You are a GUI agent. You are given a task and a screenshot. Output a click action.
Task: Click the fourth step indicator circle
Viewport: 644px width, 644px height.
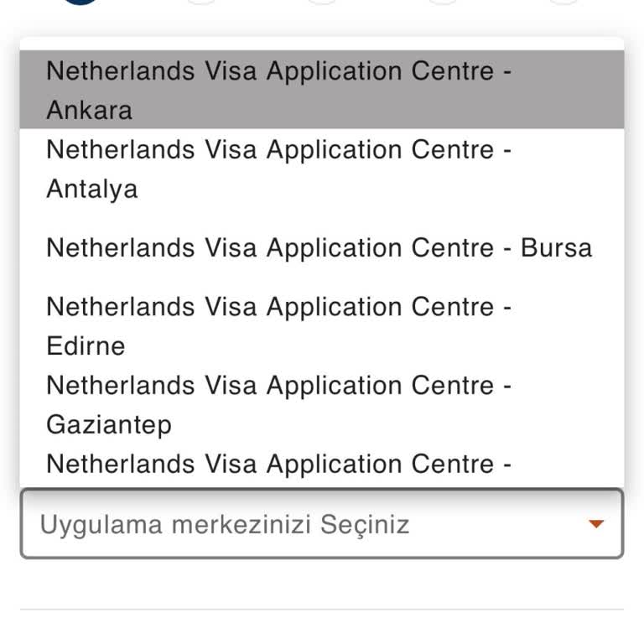click(443, 2)
